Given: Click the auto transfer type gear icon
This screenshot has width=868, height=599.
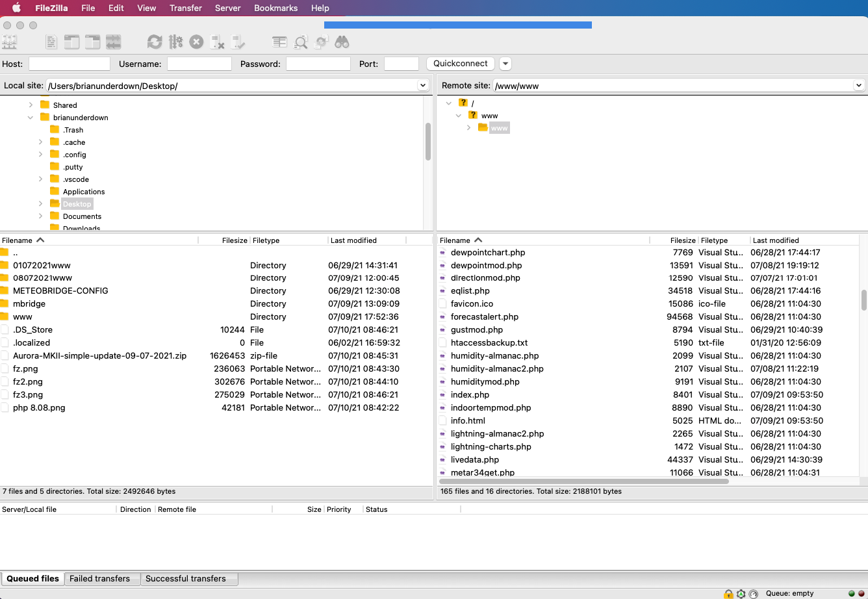Looking at the screenshot, I should coord(741,594).
